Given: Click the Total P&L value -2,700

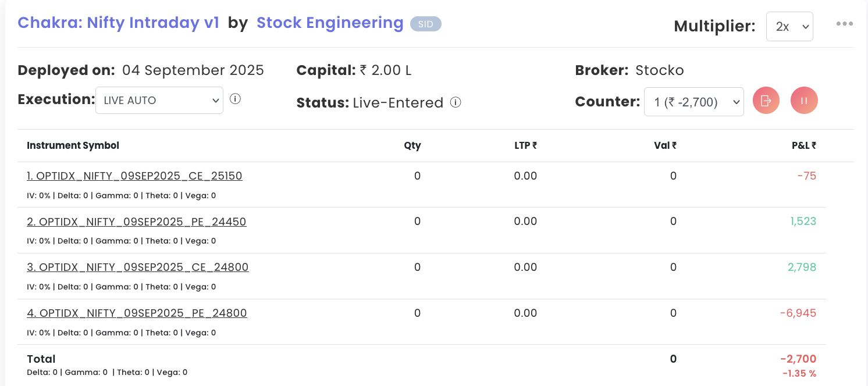Looking at the screenshot, I should point(798,359).
